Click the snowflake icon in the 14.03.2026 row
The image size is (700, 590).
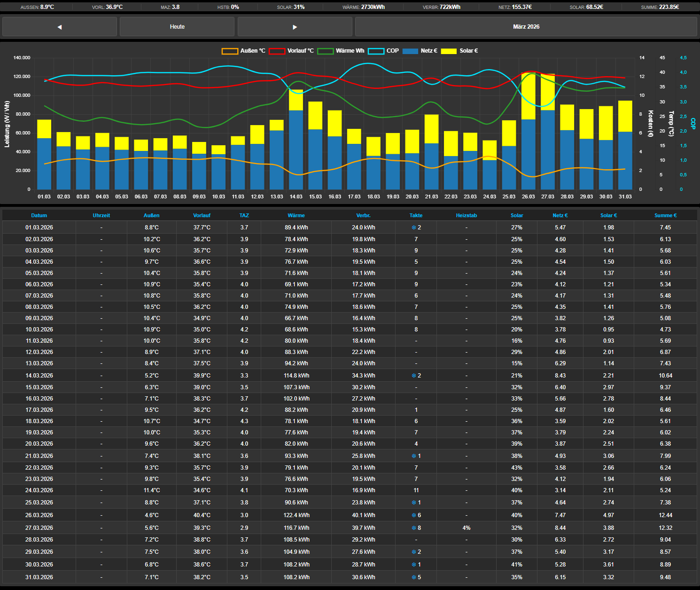pos(414,376)
